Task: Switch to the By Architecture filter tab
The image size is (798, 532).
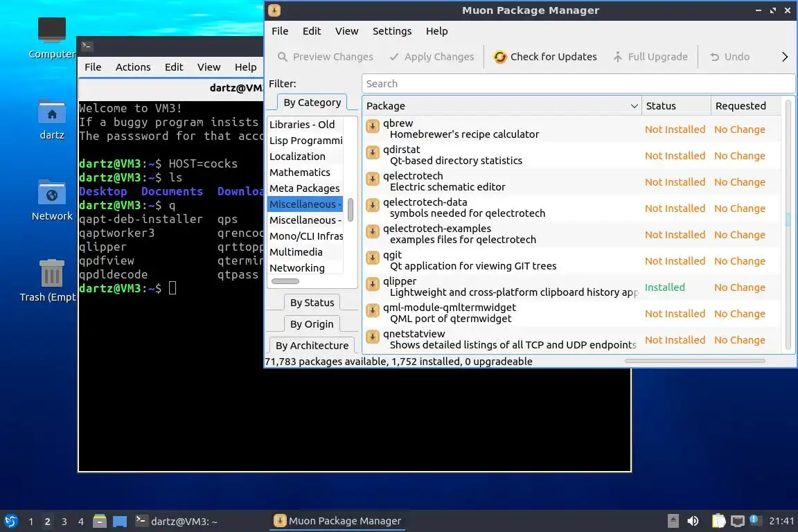Action: pos(312,345)
